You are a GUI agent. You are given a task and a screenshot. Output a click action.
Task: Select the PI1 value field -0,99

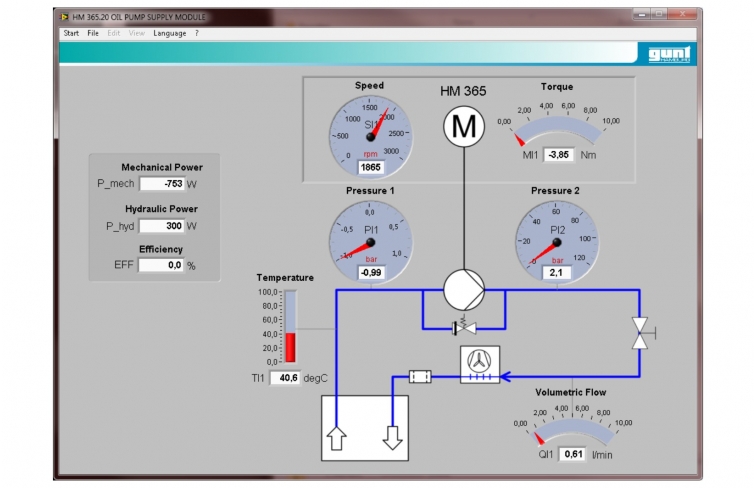(x=371, y=273)
